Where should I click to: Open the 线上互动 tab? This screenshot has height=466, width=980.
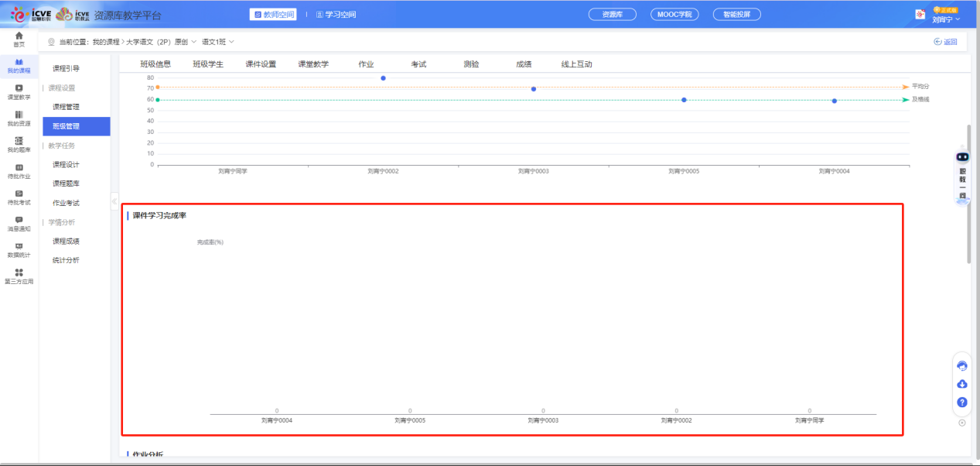(576, 64)
